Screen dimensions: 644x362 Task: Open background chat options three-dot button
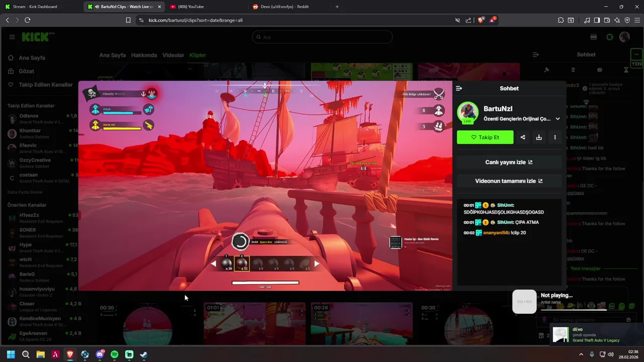click(x=636, y=54)
